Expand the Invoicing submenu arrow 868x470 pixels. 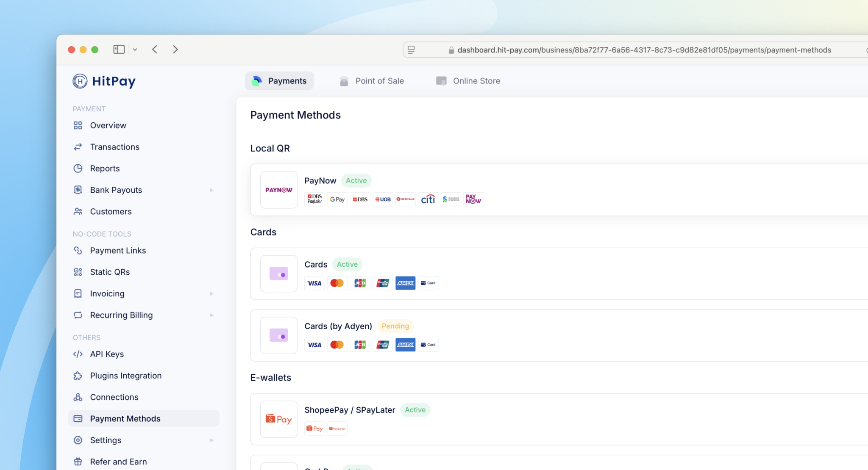point(211,293)
